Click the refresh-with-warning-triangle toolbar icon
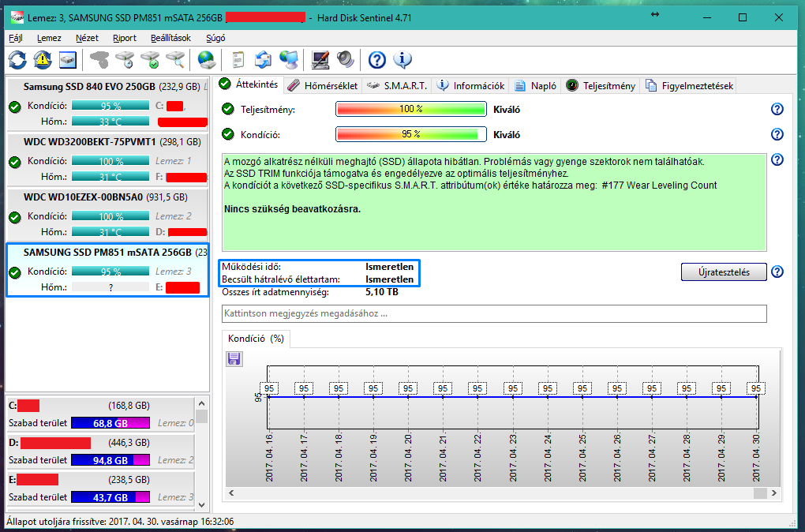Viewport: 805px width, 532px height. pos(43,60)
